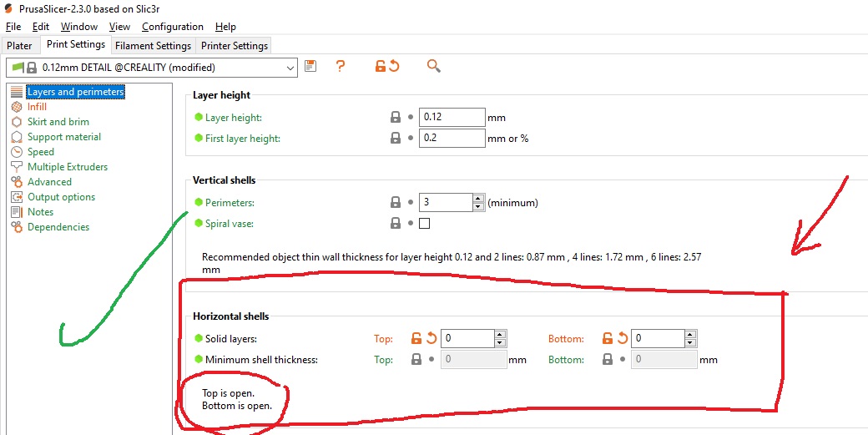Click the orange reset arrow in the toolbar
The image size is (868, 435).
394,67
